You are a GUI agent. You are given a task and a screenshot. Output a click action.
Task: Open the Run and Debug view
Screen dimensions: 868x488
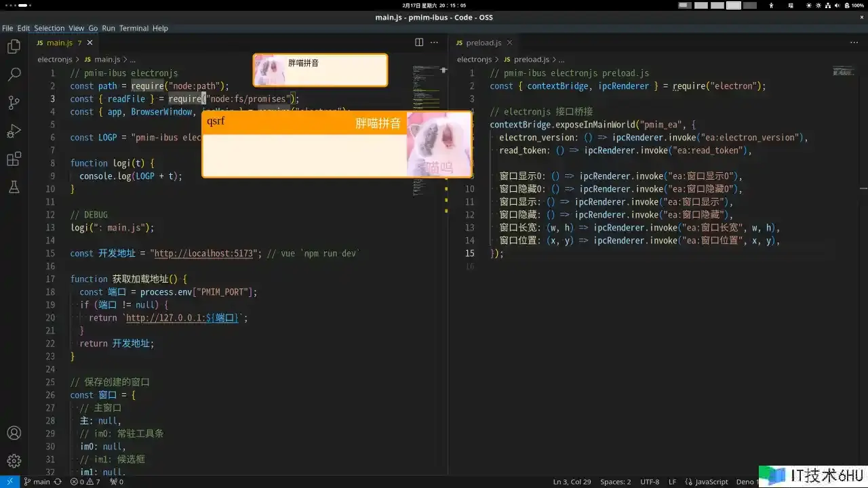point(14,131)
